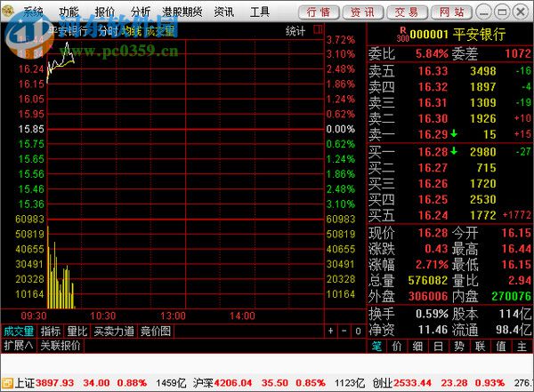Image resolution: width=534 pixels, height=392 pixels.
Task: Open the 分析 menu
Action: click(x=141, y=12)
